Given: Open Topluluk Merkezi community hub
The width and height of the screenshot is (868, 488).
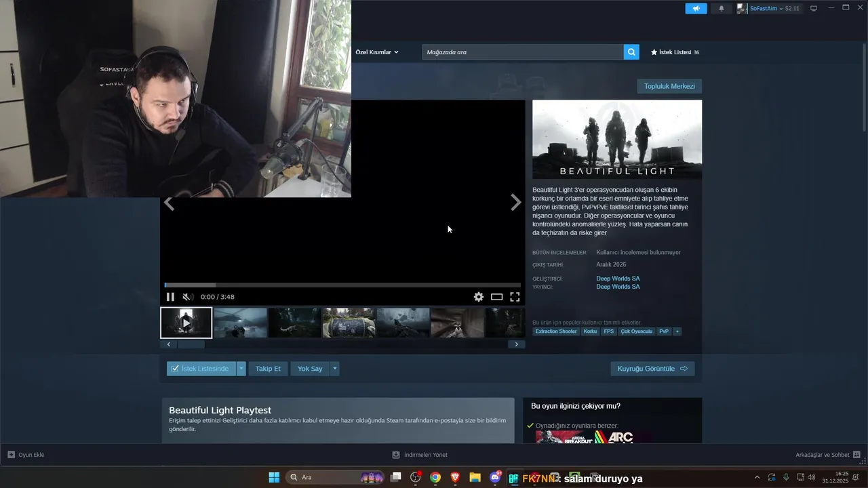Looking at the screenshot, I should tap(669, 86).
